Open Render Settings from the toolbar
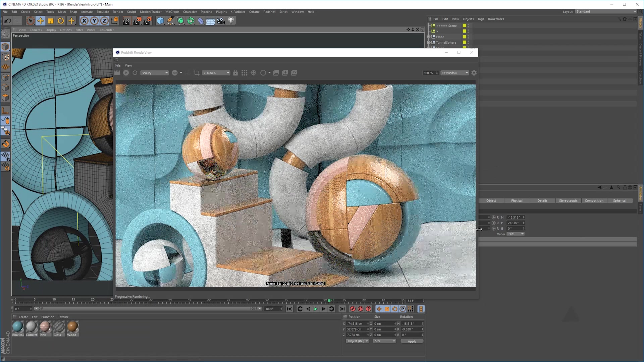 point(147,21)
